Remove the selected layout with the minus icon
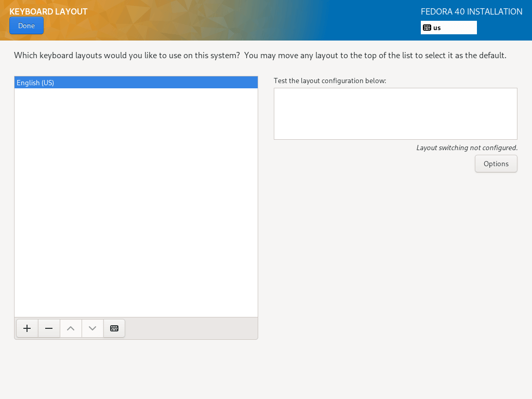 click(x=49, y=328)
